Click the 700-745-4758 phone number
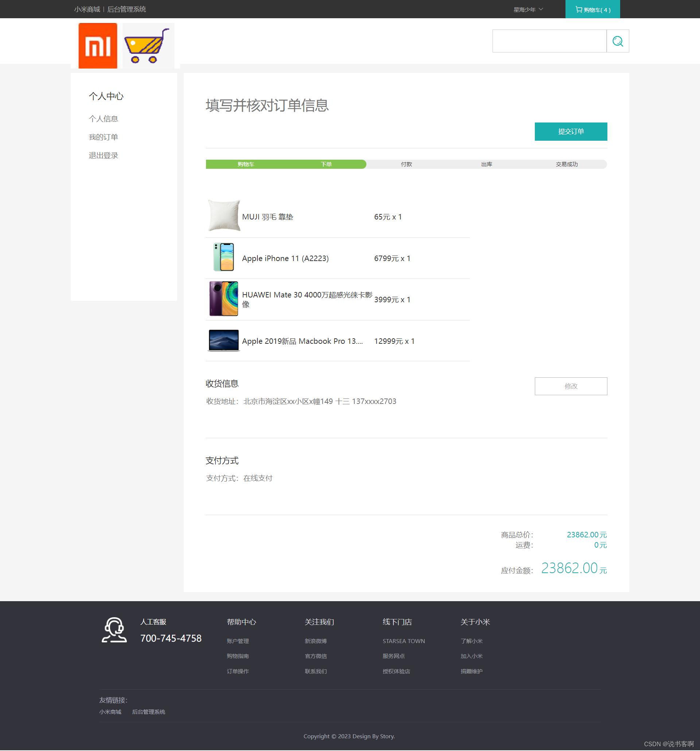Screen dimensions: 700x751 [171, 638]
